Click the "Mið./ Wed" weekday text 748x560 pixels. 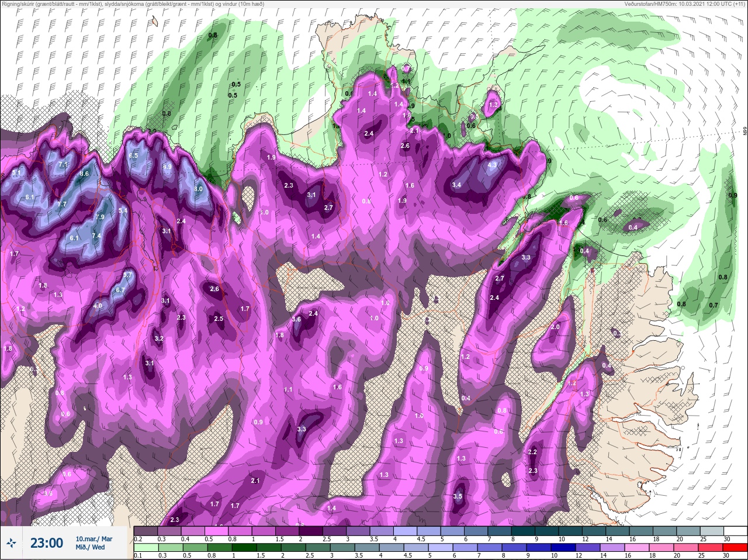click(90, 548)
